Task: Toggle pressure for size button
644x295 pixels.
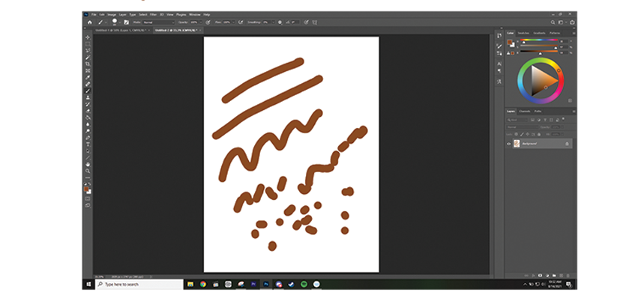Action: click(307, 22)
